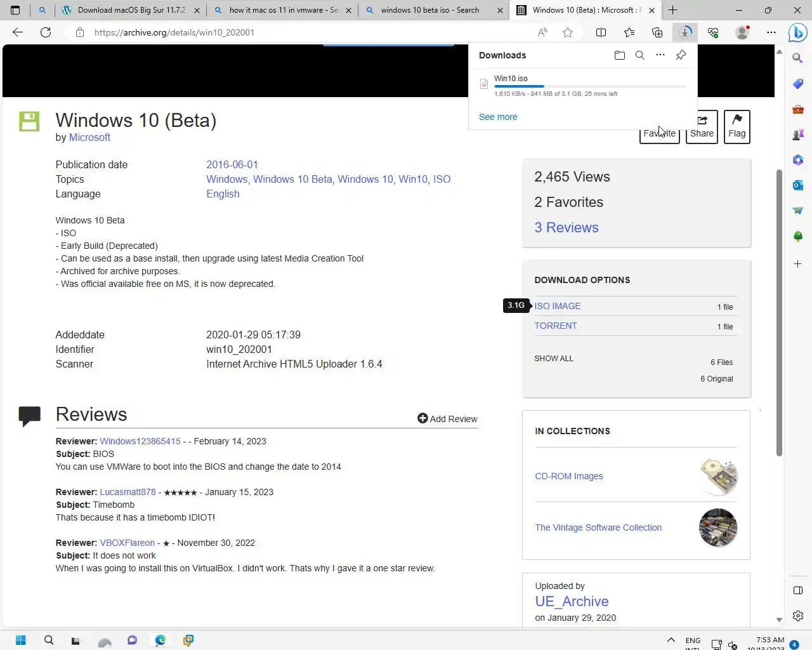Open the Bing Copilot sidebar button
This screenshot has height=650, width=812.
point(797,32)
